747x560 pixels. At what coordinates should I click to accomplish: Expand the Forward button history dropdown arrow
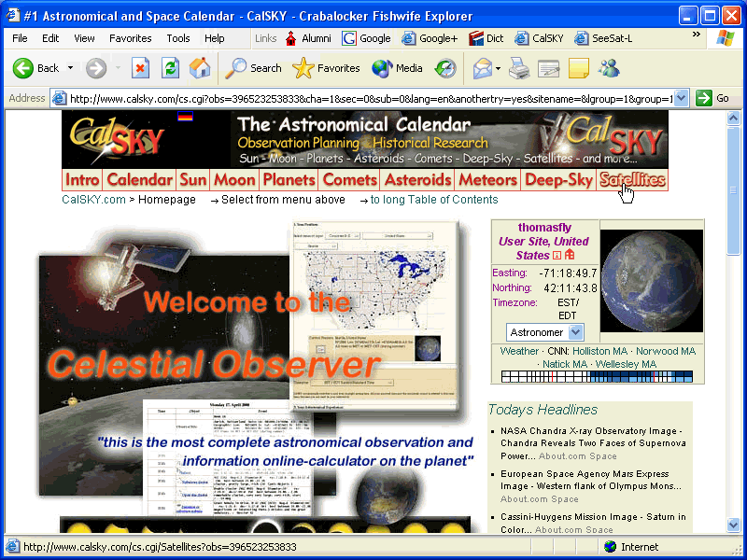pyautogui.click(x=118, y=68)
